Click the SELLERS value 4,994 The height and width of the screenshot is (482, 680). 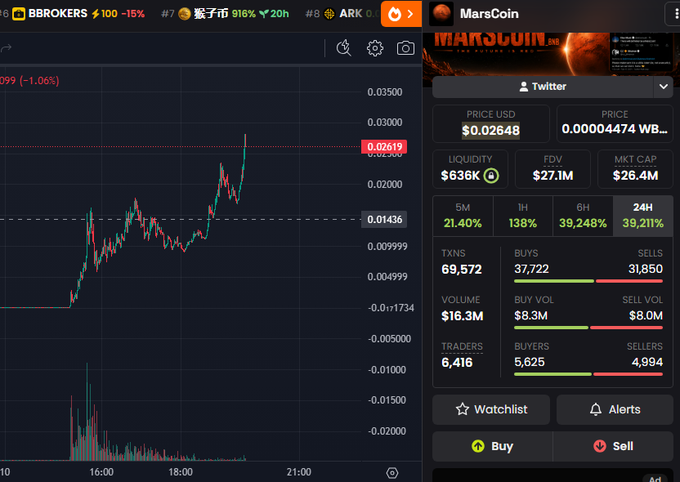point(647,362)
